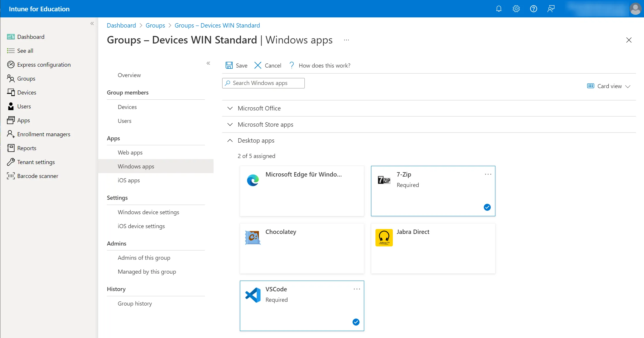The height and width of the screenshot is (338, 644).
Task: Click the Groups breadcrumb link
Action: point(155,25)
